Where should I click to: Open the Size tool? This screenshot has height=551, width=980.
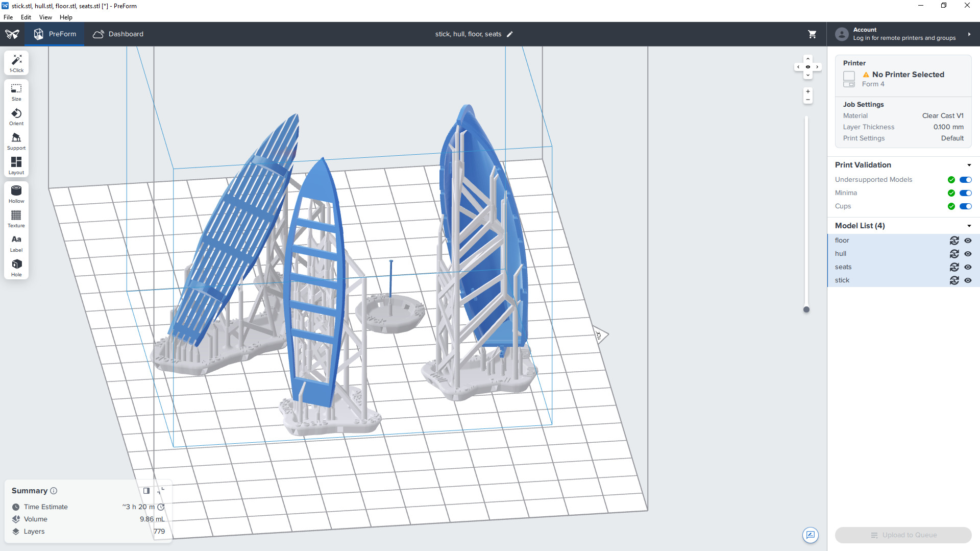click(x=16, y=92)
